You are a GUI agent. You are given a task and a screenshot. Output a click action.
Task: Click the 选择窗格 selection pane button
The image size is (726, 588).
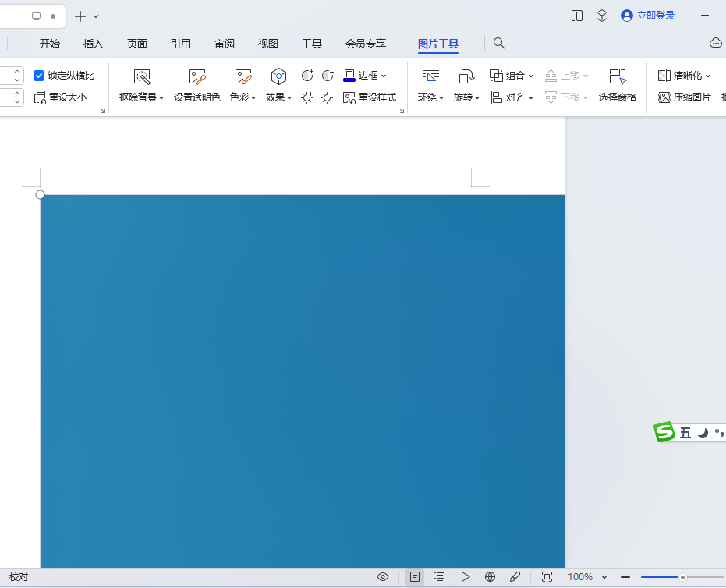click(x=617, y=85)
